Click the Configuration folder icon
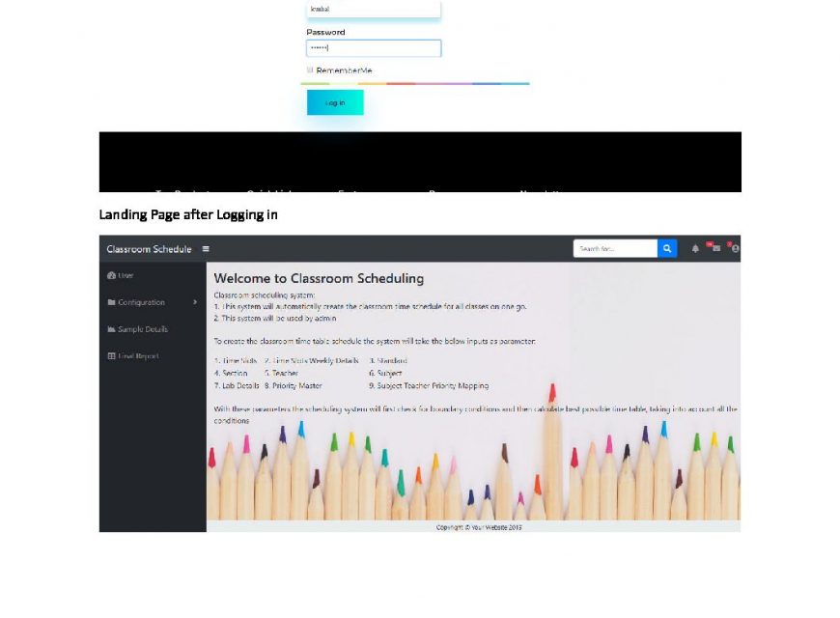Screen dimensions: 840x618 111,302
